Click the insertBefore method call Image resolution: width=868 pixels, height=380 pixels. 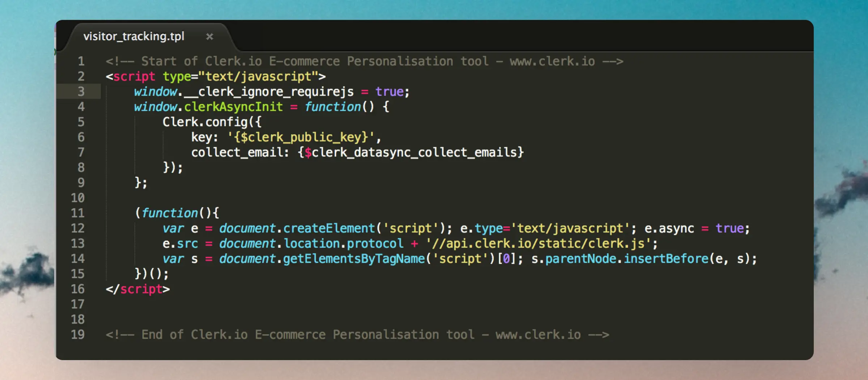[x=666, y=259]
